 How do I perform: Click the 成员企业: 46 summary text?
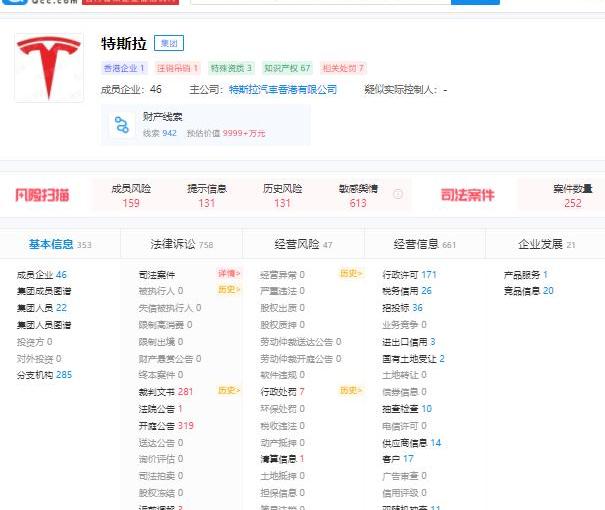pos(131,90)
